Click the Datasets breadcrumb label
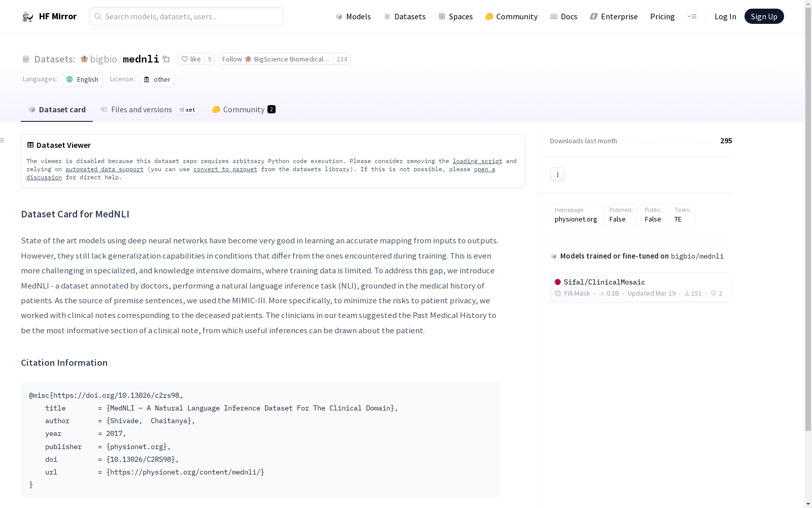 tap(54, 59)
